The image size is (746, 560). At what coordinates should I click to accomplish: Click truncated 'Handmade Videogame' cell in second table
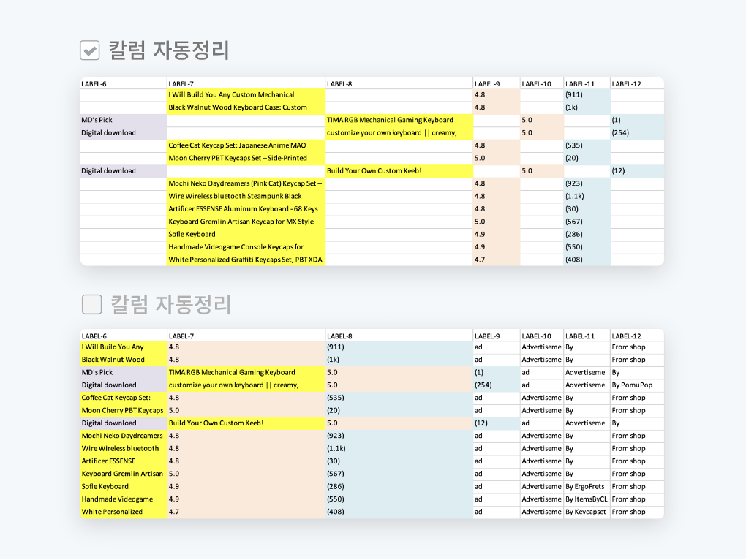[124, 499]
